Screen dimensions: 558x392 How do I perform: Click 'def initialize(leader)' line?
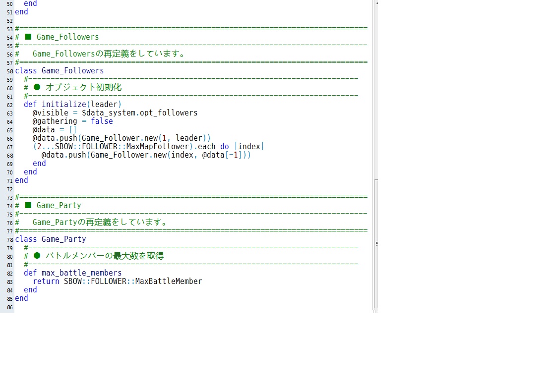72,104
